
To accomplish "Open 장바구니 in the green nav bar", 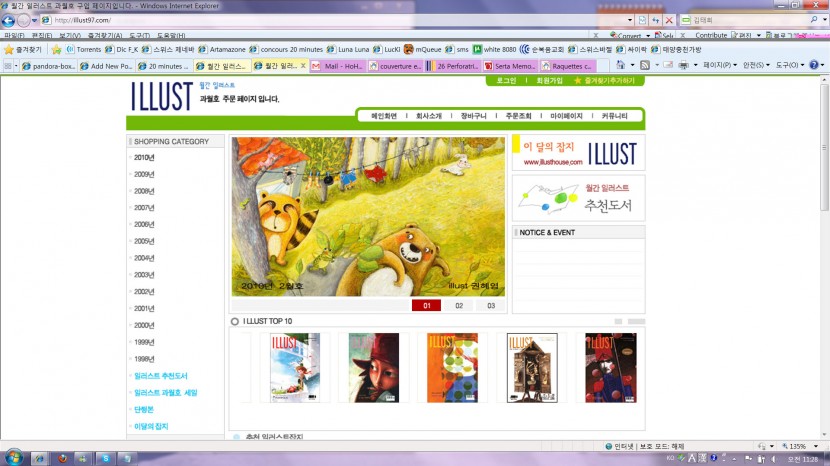I will tap(473, 116).
